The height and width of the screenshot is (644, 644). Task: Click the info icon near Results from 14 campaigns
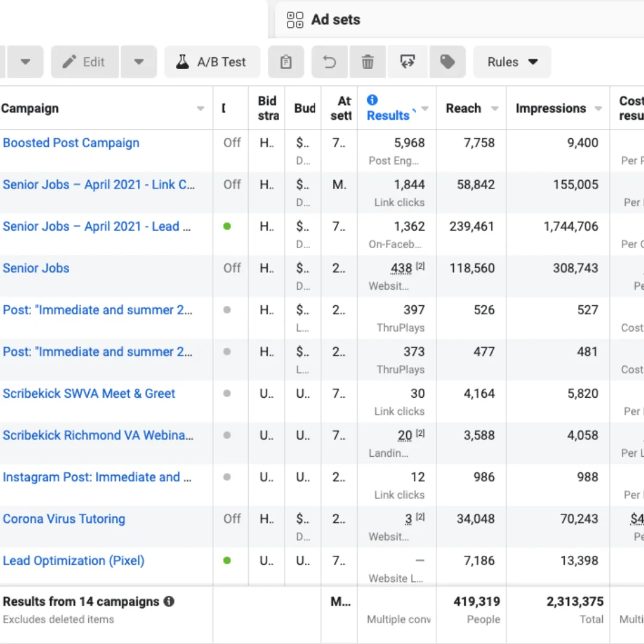tap(169, 602)
